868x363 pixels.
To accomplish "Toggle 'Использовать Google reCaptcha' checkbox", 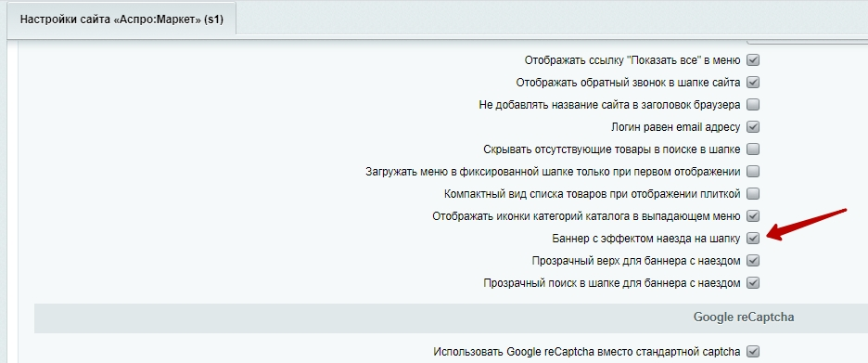I will tap(753, 351).
